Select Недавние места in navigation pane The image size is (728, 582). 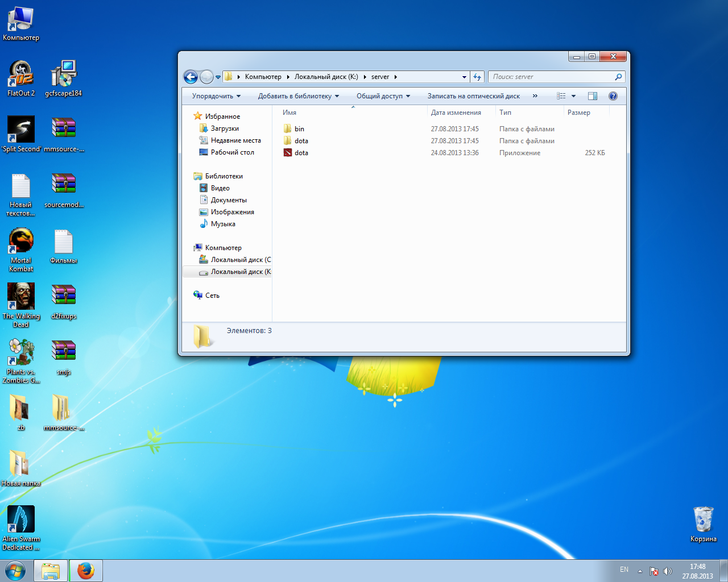pos(235,140)
